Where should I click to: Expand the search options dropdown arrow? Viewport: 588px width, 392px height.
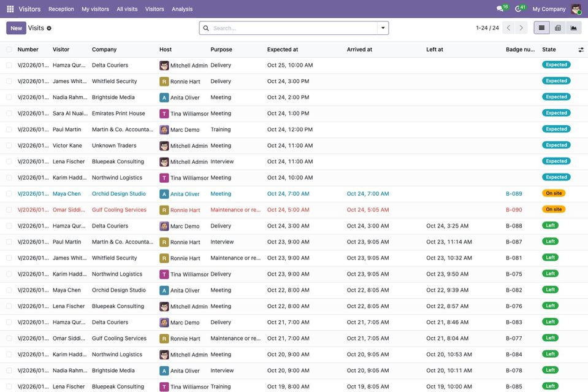[x=383, y=28]
